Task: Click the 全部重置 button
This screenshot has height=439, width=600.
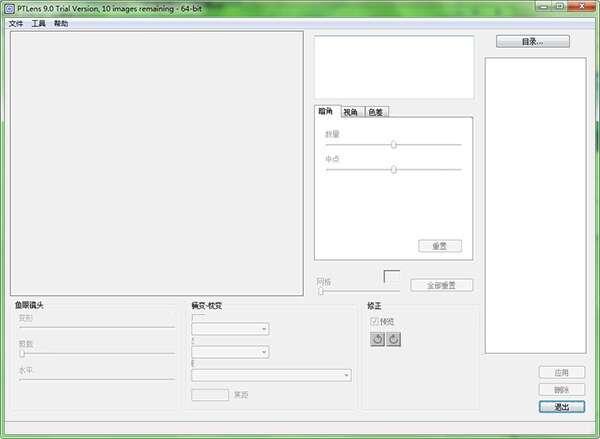Action: click(442, 285)
